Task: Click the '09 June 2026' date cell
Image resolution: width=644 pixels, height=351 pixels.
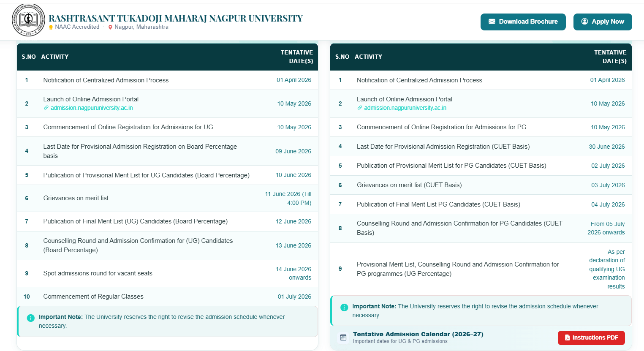Action: click(x=293, y=151)
